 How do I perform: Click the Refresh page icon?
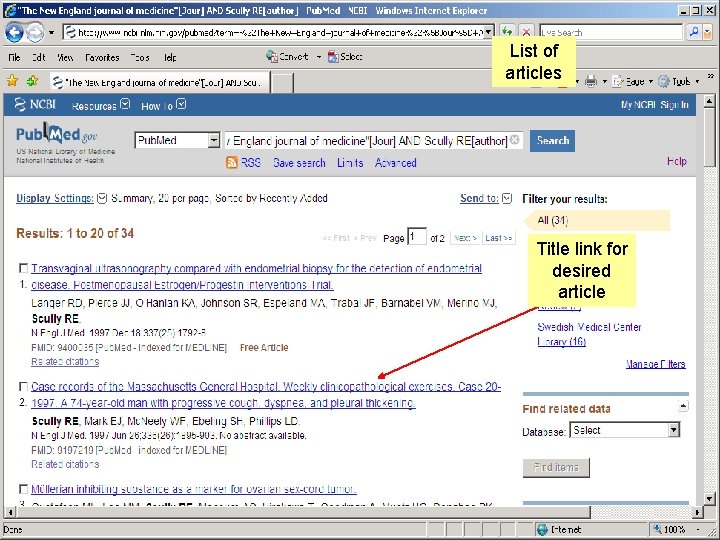pos(506,32)
